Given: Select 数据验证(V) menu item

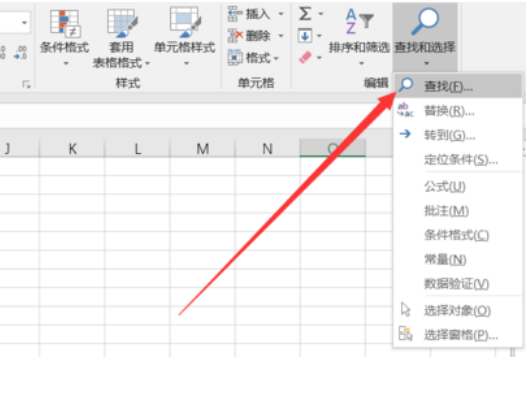Looking at the screenshot, I should tap(458, 284).
